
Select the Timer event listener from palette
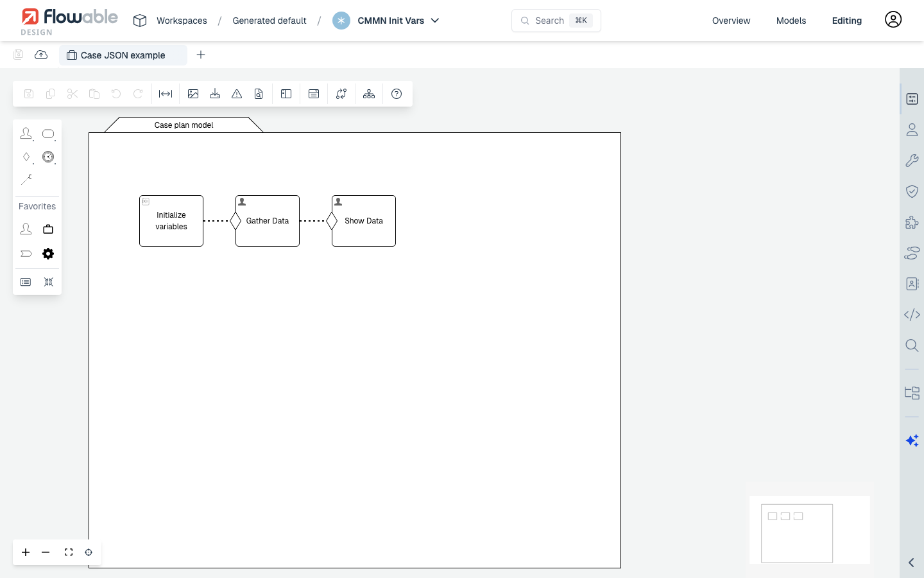[x=48, y=157]
